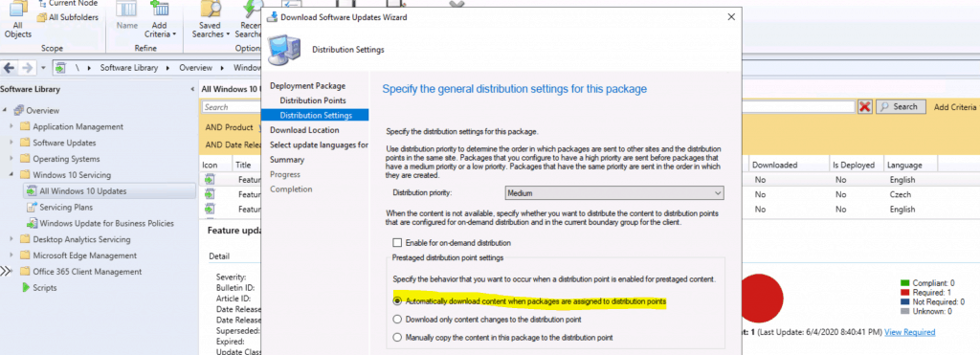Expand the Software Updates folder

click(x=11, y=144)
